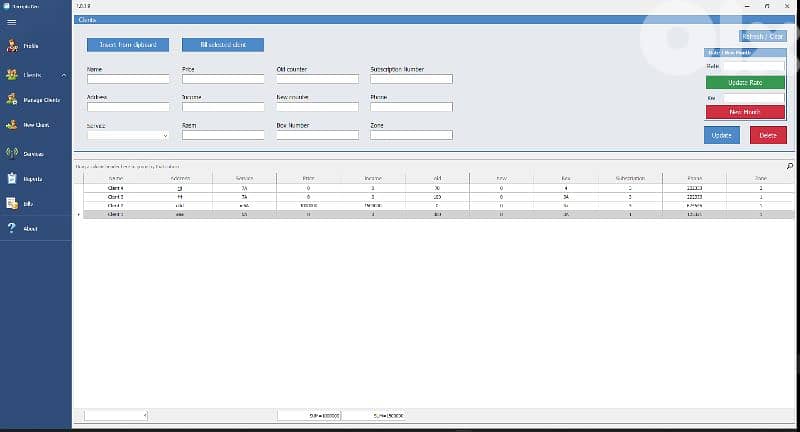Image resolution: width=800 pixels, height=432 pixels.
Task: Click the search magnifier above the grid
Action: [790, 166]
